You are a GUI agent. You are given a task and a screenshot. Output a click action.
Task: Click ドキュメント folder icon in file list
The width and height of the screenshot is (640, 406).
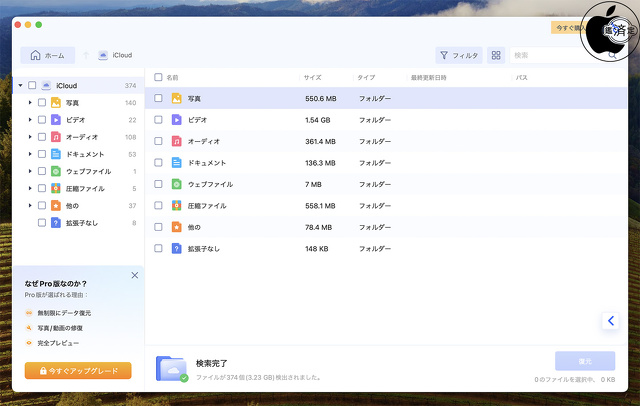click(x=176, y=162)
